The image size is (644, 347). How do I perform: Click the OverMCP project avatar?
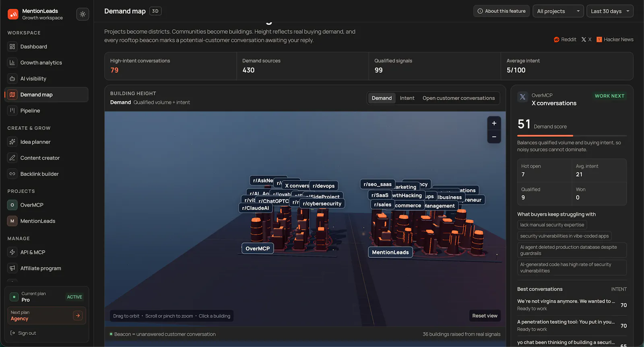coord(12,205)
